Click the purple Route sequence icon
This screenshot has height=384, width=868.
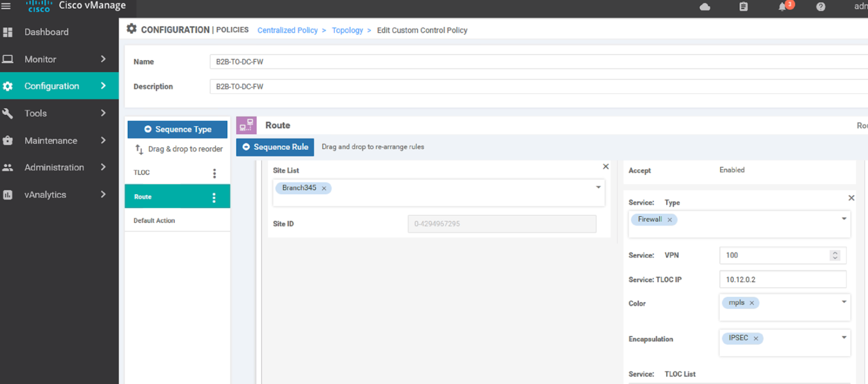pyautogui.click(x=246, y=125)
